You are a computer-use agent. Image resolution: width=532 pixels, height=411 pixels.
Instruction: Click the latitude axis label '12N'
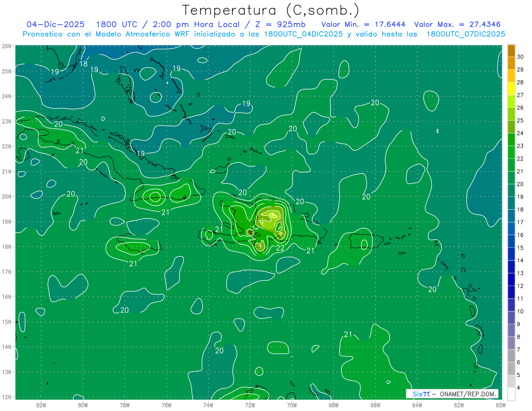point(7,397)
